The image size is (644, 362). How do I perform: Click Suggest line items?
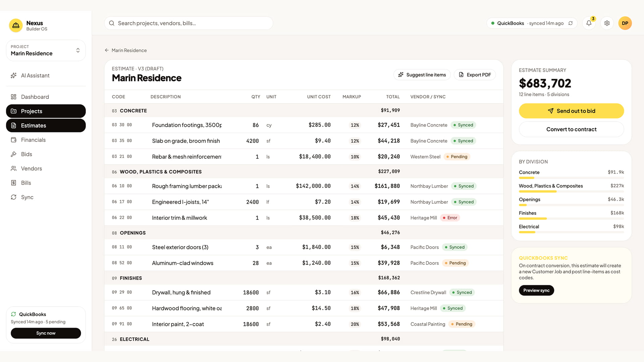click(422, 75)
